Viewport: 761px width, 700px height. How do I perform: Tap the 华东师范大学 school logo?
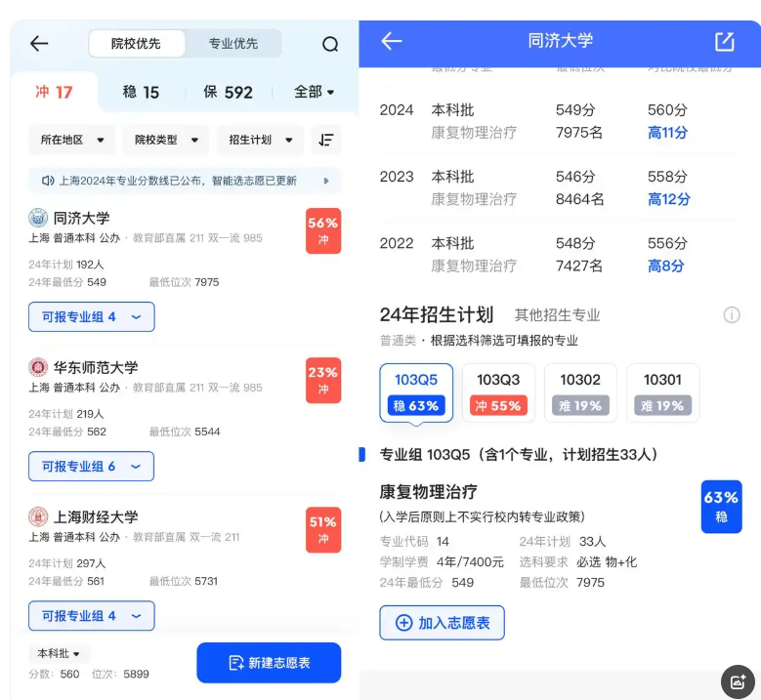click(38, 367)
